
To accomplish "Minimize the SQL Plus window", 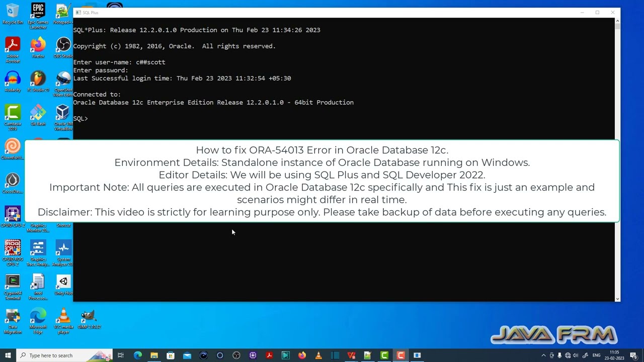I will [x=582, y=13].
